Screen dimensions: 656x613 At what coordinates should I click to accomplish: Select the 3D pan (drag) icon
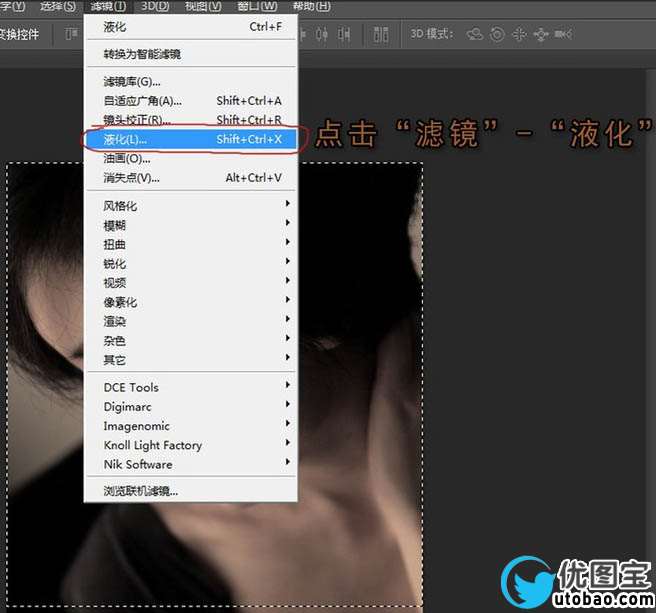pyautogui.click(x=519, y=34)
